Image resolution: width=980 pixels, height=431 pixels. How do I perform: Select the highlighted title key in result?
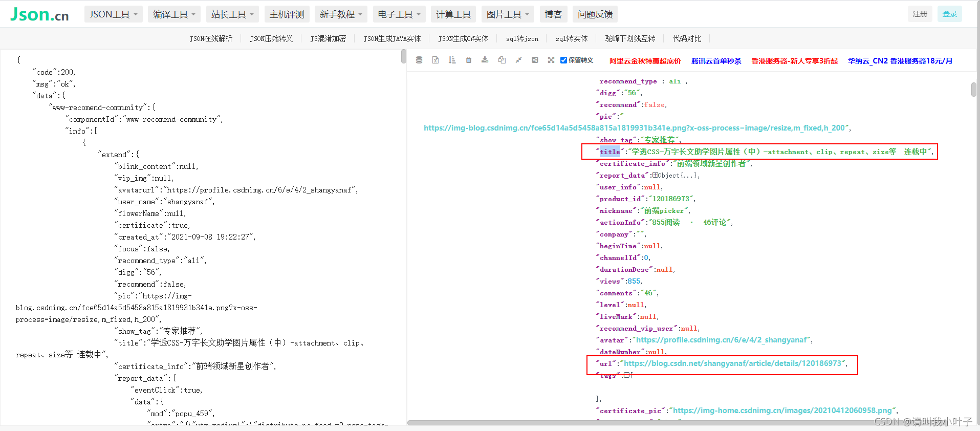(x=610, y=152)
